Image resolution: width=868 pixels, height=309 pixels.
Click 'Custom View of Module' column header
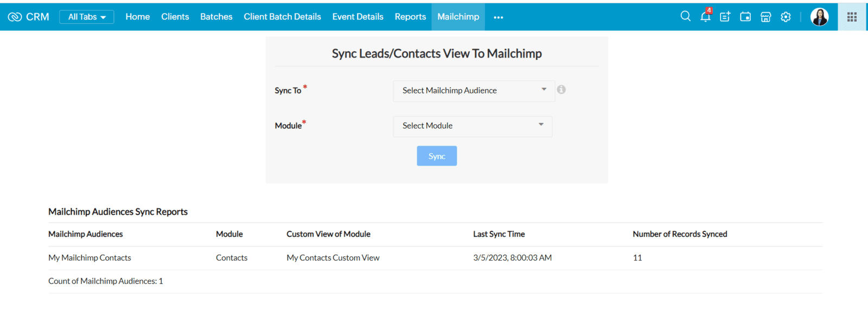329,234
